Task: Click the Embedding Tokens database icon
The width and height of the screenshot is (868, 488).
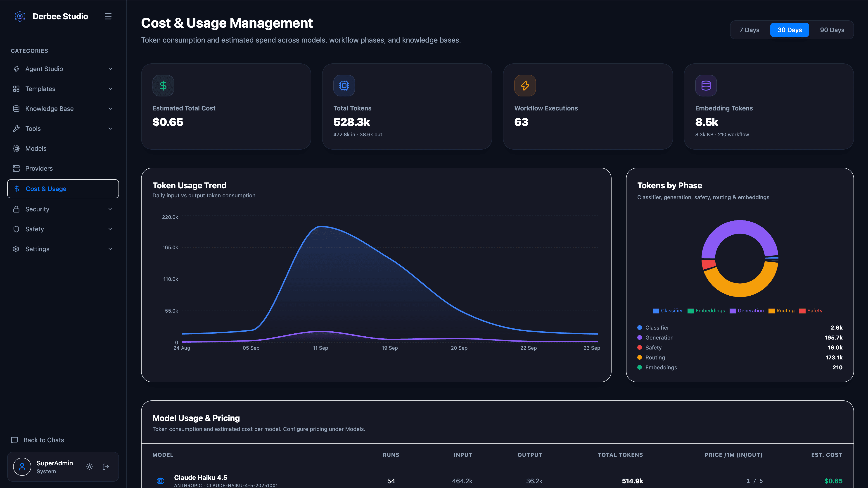Action: 706,86
